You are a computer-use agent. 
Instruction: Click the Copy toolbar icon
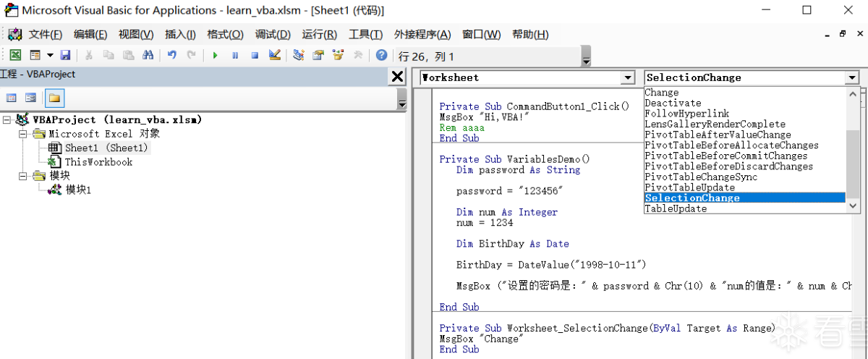[109, 56]
